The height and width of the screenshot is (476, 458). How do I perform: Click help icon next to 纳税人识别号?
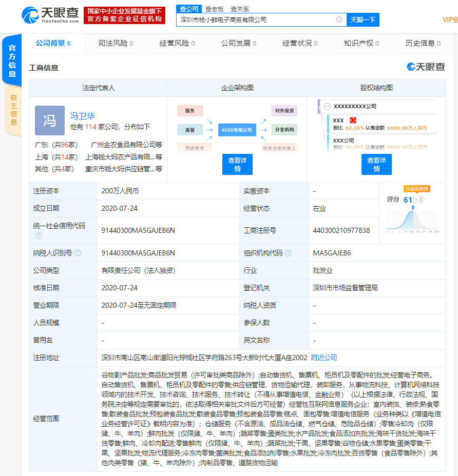[x=78, y=253]
